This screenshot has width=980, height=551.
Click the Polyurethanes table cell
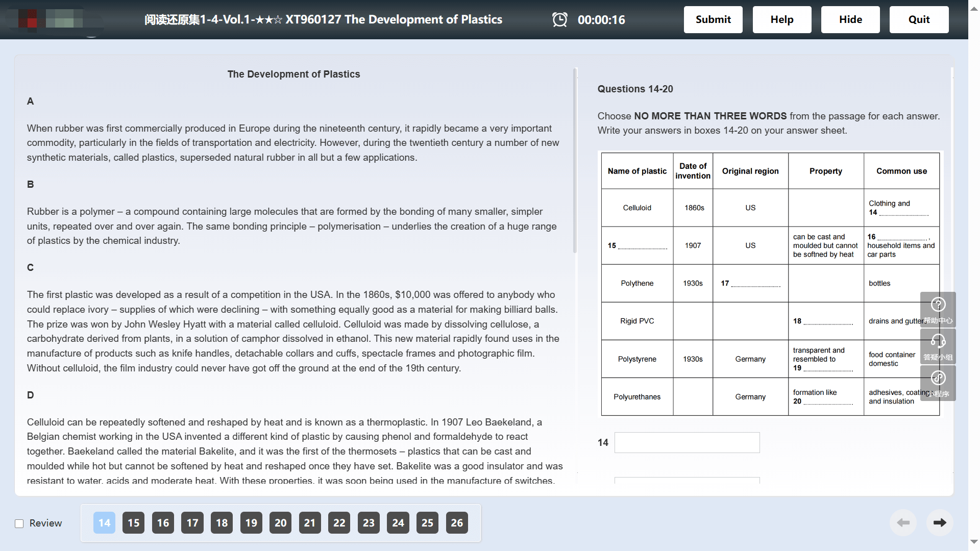[x=637, y=397]
